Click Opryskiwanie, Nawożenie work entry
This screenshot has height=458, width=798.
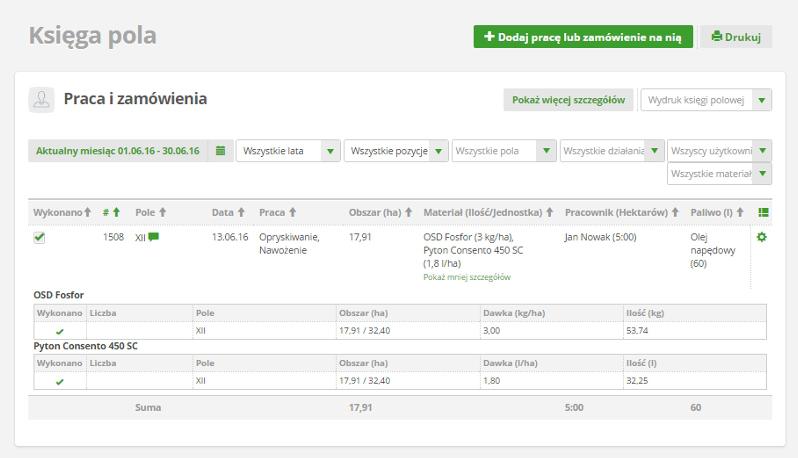pyautogui.click(x=289, y=243)
